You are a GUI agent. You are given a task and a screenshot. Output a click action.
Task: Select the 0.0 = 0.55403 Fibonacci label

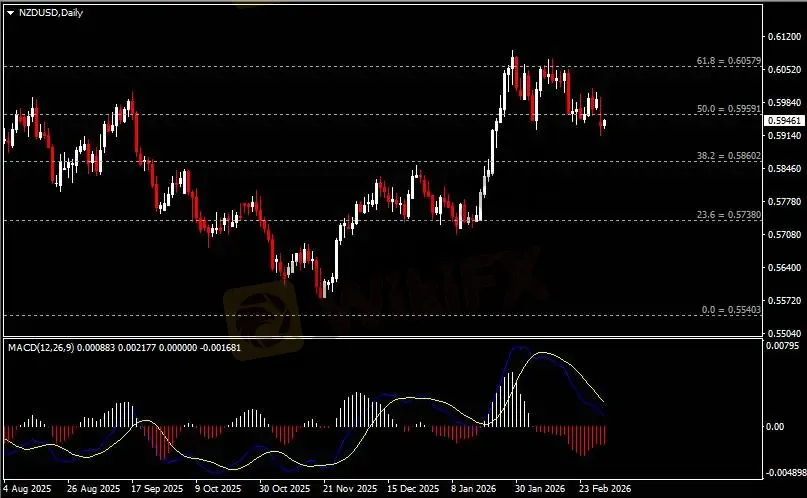pos(731,310)
